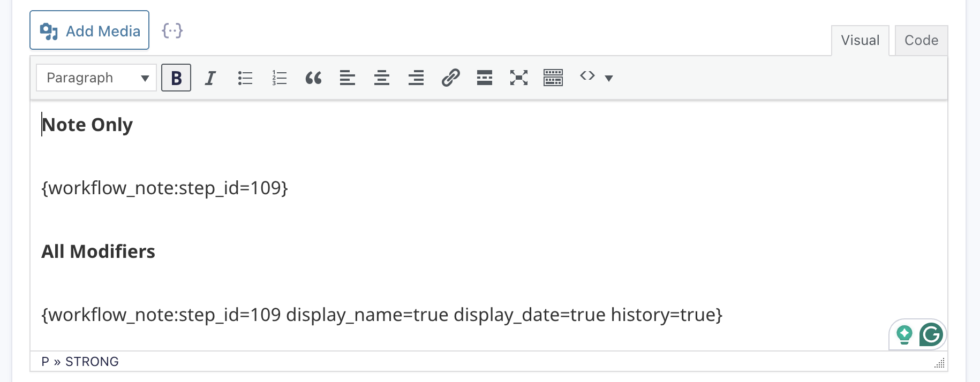Click the source code angle-brackets icon
The width and height of the screenshot is (980, 382).
pyautogui.click(x=587, y=76)
